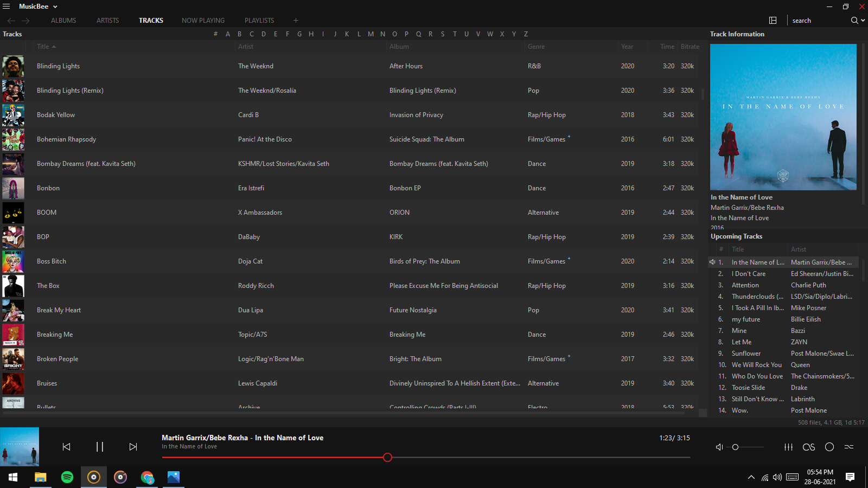This screenshot has width=868, height=488.
Task: Select the Bohemian Rhapsody track
Action: tap(350, 139)
